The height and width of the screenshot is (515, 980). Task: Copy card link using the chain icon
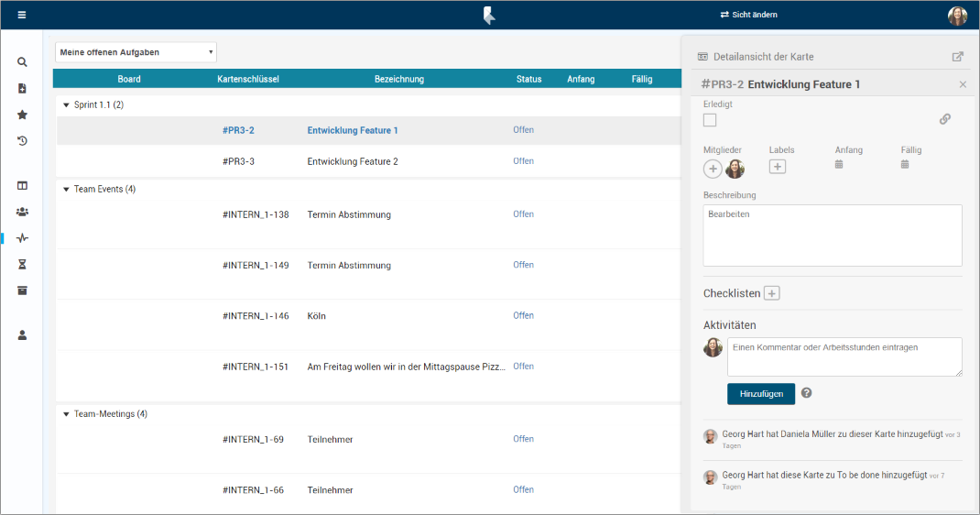(x=945, y=119)
